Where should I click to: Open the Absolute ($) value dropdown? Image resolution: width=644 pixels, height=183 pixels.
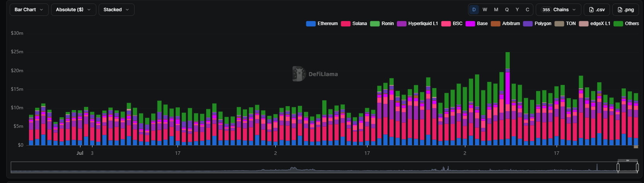coord(73,10)
